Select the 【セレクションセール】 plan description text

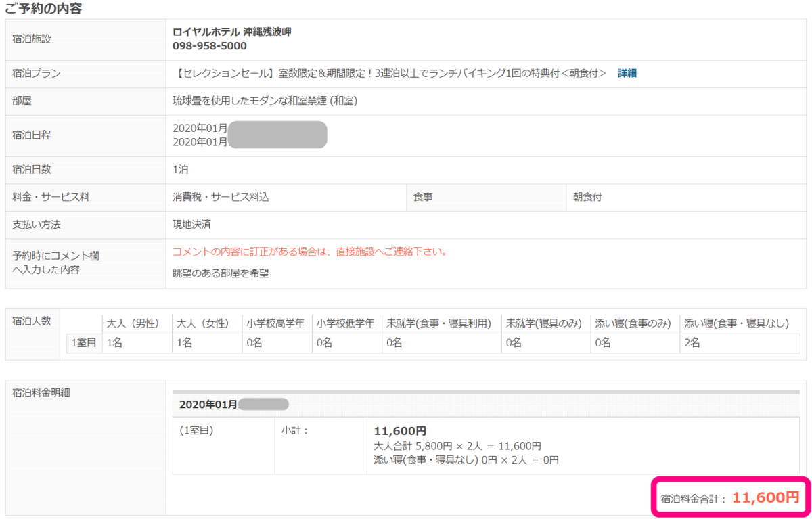pyautogui.click(x=389, y=73)
